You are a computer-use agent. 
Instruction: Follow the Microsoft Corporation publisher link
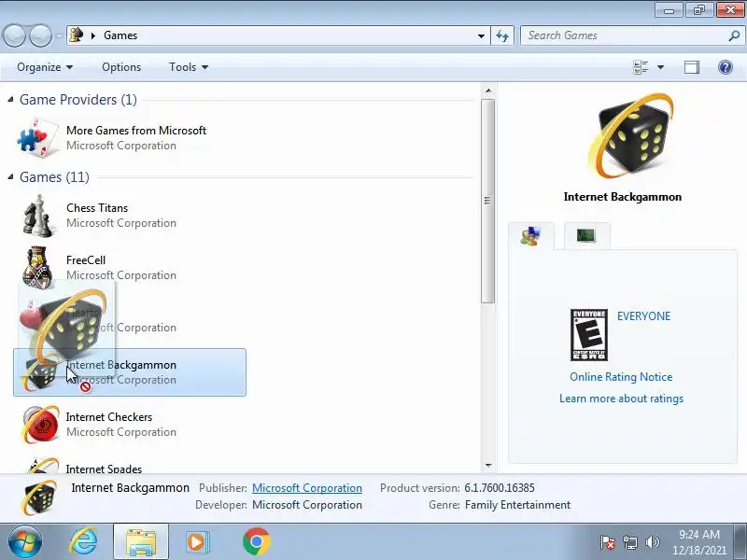307,488
